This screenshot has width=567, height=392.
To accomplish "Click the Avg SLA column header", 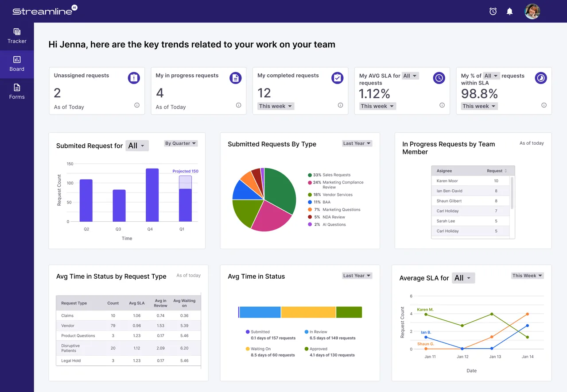I will (136, 303).
